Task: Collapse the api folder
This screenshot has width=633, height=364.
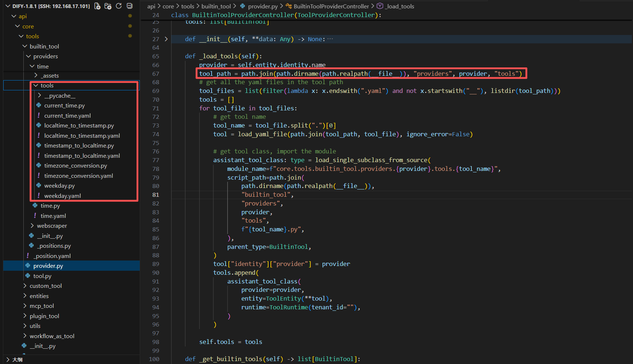Action: 14,16
